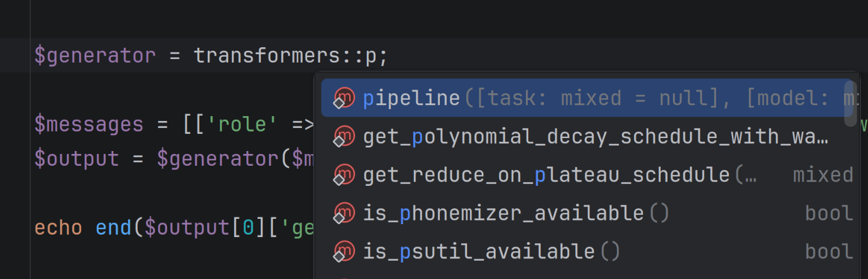Click the mixed return type label
The height and width of the screenshot is (279, 868).
click(823, 175)
